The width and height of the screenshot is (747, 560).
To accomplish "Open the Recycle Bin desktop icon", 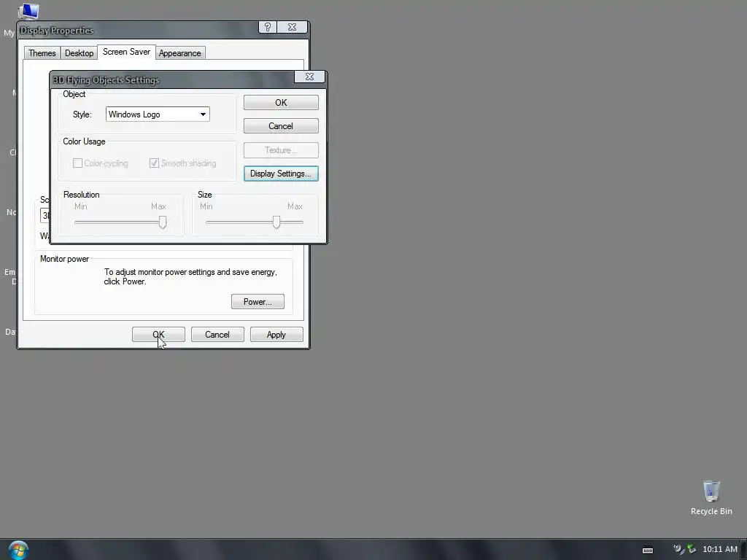I will 711,497.
